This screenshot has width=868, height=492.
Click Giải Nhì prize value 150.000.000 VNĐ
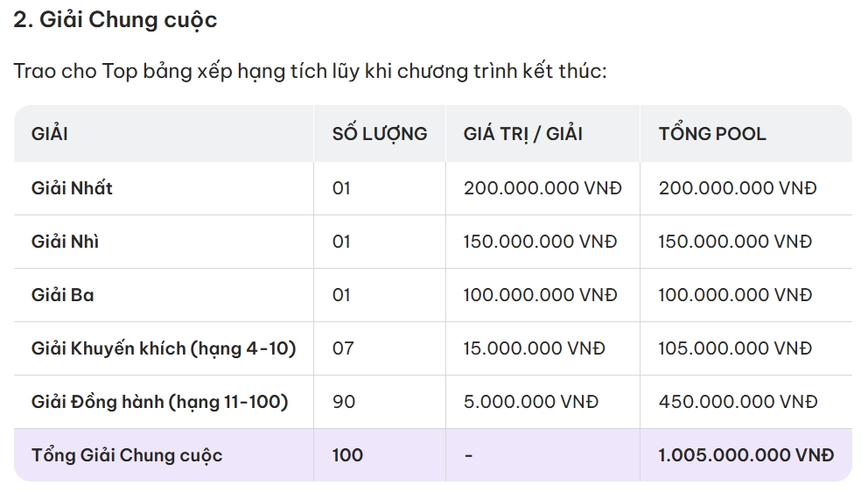[x=540, y=242]
